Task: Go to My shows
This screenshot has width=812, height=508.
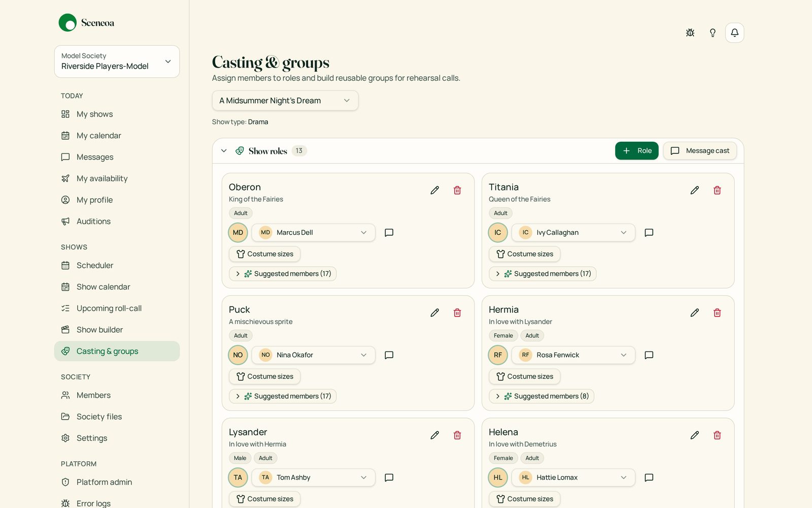Action: coord(117,114)
